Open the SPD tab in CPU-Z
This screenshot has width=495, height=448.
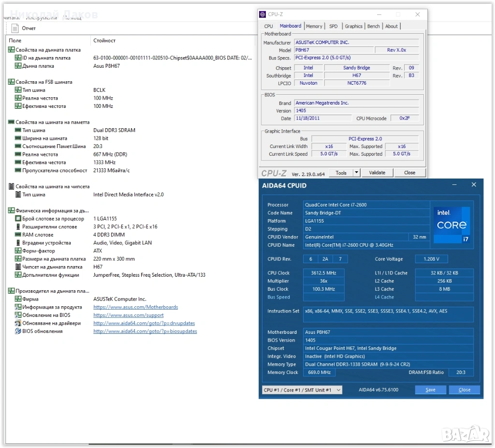(x=334, y=26)
